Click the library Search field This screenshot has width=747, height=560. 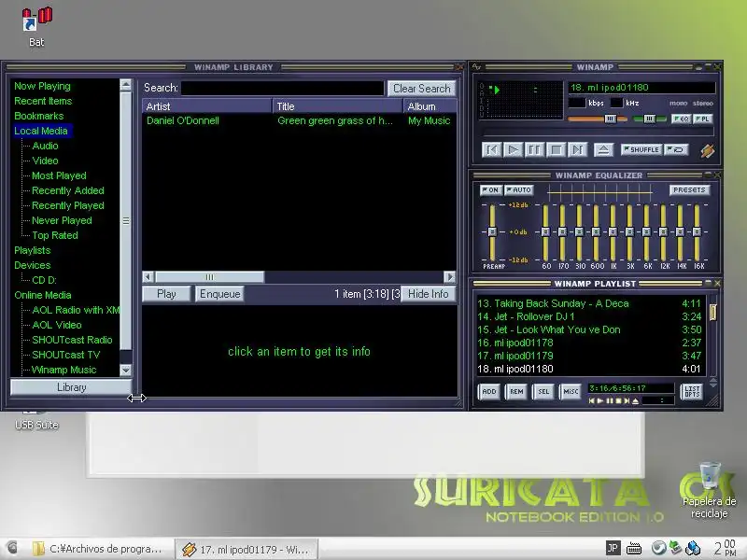283,88
